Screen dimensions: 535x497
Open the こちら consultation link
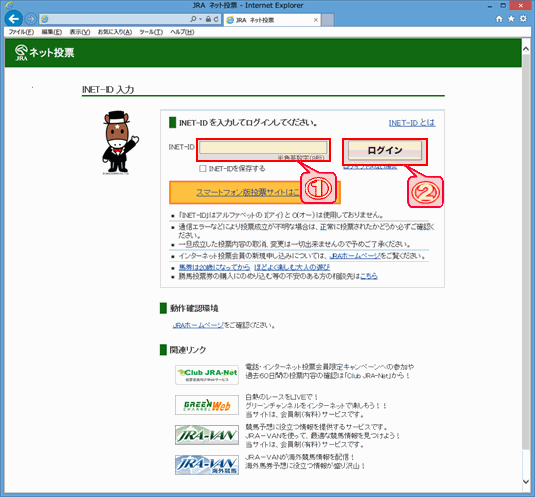[369, 276]
